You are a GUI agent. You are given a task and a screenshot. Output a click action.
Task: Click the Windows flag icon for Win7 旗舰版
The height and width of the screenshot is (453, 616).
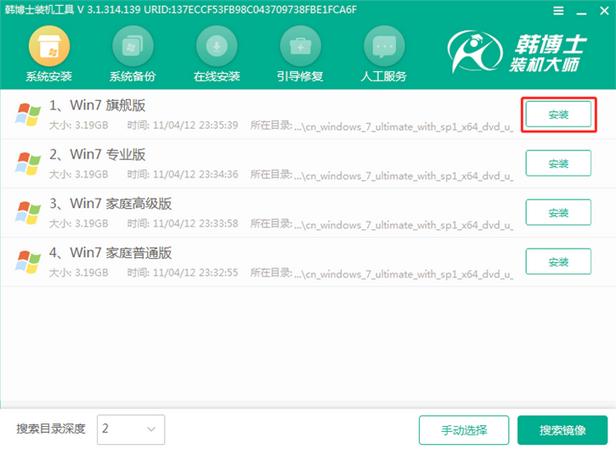pos(27,114)
